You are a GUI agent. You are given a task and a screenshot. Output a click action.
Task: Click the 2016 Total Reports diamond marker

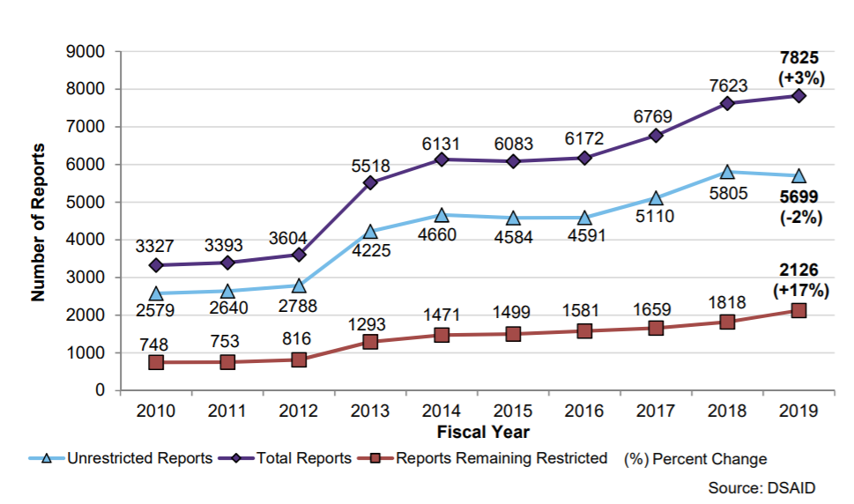click(584, 158)
